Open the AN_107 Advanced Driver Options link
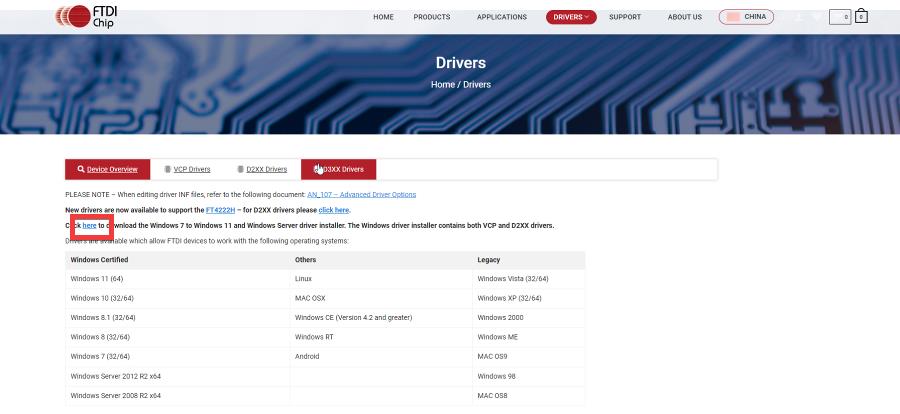Screen dimensions: 900x414 click(362, 195)
